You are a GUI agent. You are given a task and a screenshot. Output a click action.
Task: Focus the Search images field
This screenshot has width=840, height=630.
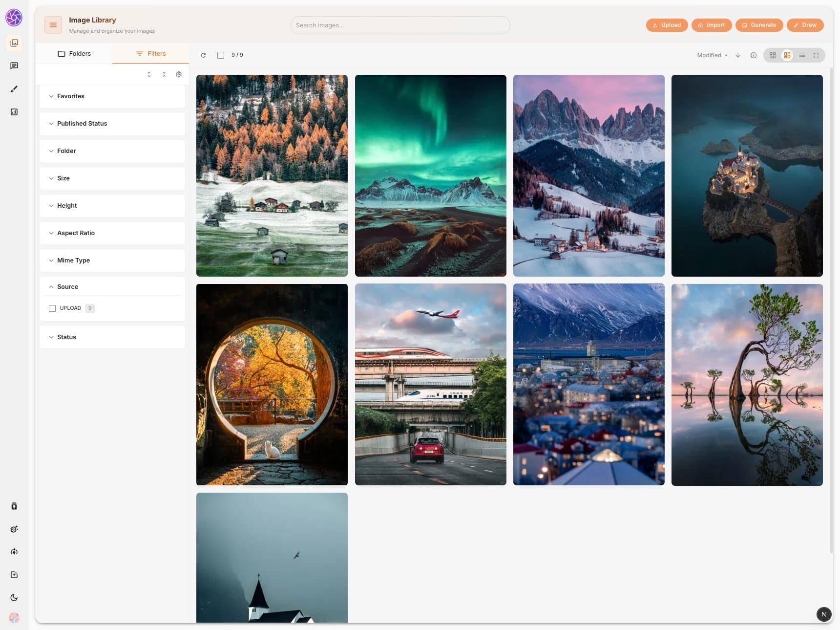click(400, 25)
